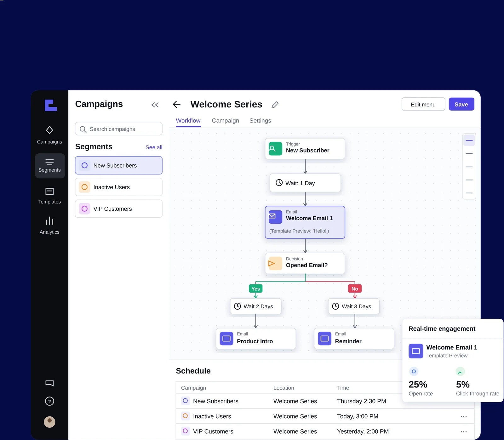Open more options for VIP Customers row
This screenshot has width=504, height=440.
(x=464, y=431)
